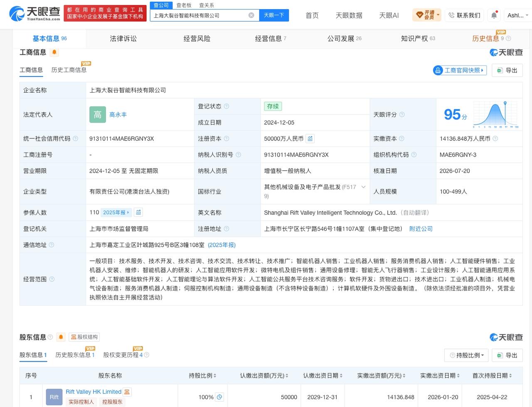Open 历史工商信息 sub-tab
This screenshot has height=407, width=532.
(x=69, y=70)
